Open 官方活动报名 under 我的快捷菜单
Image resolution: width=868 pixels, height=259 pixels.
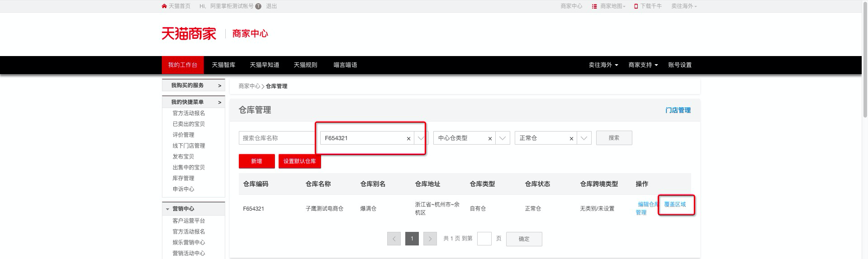pyautogui.click(x=189, y=113)
